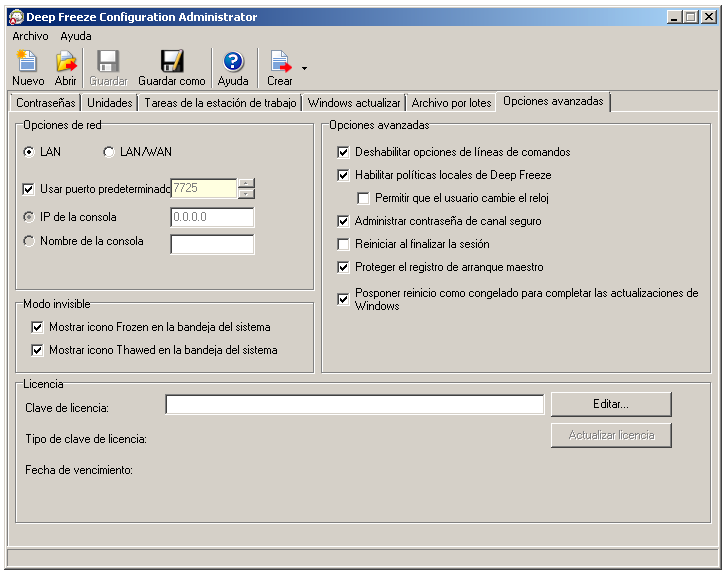
Task: Click the Deep Freeze title bar icon
Action: 16,17
